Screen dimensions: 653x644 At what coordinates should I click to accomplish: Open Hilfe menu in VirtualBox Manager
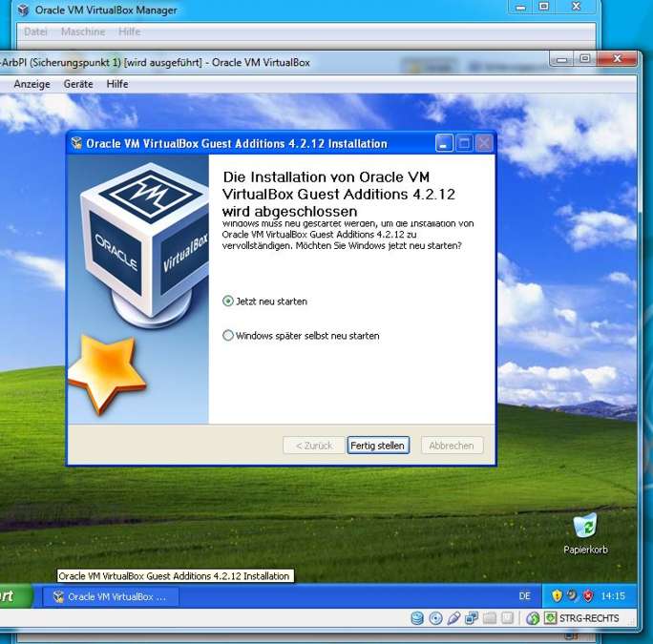click(130, 31)
